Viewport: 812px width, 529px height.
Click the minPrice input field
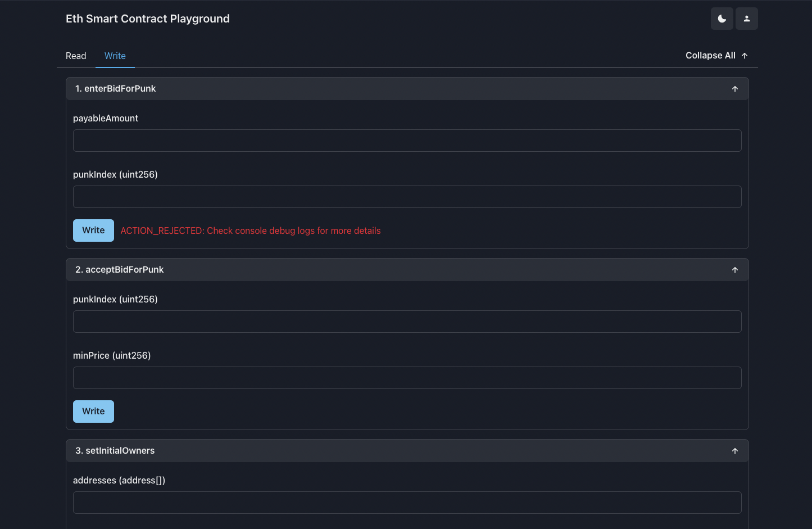point(407,378)
